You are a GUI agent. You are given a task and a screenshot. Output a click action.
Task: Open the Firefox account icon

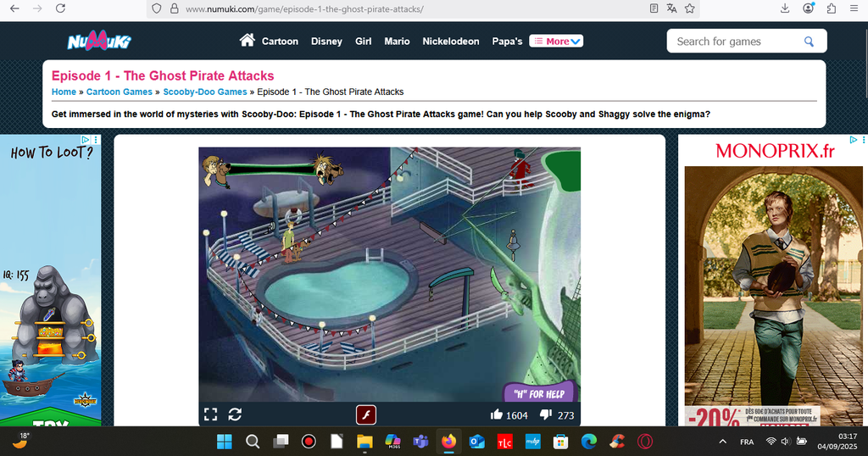(x=808, y=8)
